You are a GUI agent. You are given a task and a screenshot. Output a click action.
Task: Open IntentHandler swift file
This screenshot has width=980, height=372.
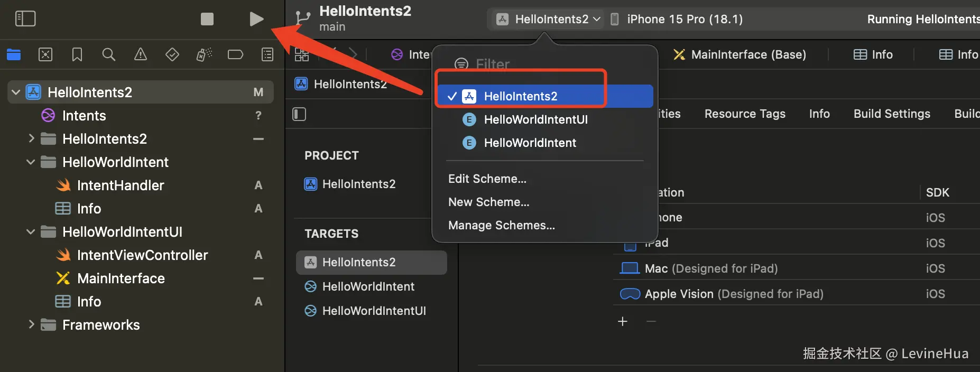point(121,185)
